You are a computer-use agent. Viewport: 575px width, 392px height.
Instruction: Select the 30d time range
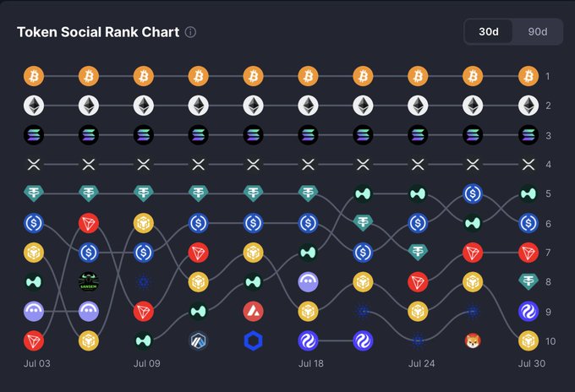[x=489, y=32]
